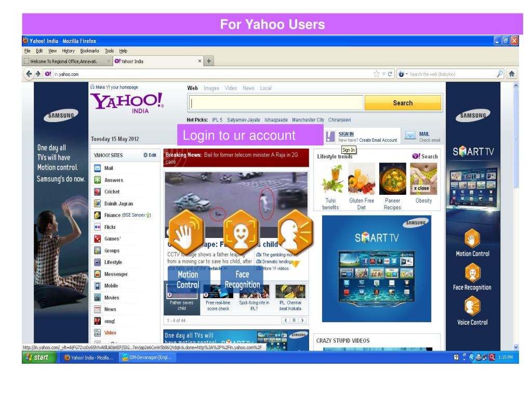Open Lifestyle icon in sidebar
Screen dimensions: 532x399
[x=97, y=262]
